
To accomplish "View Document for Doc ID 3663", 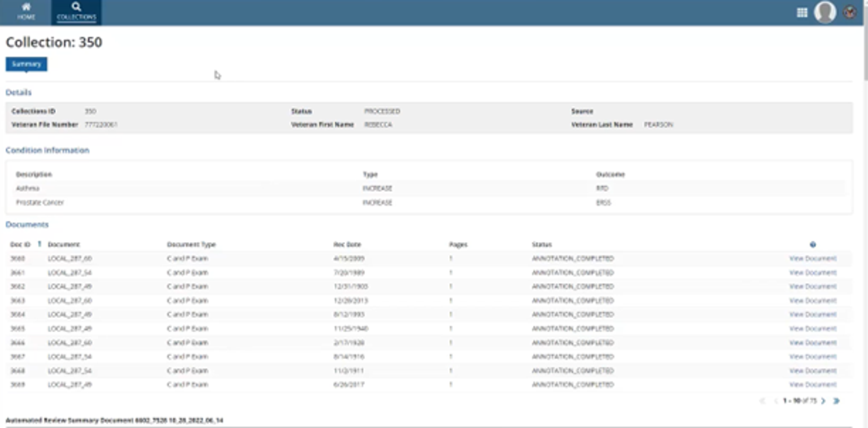I will 813,300.
